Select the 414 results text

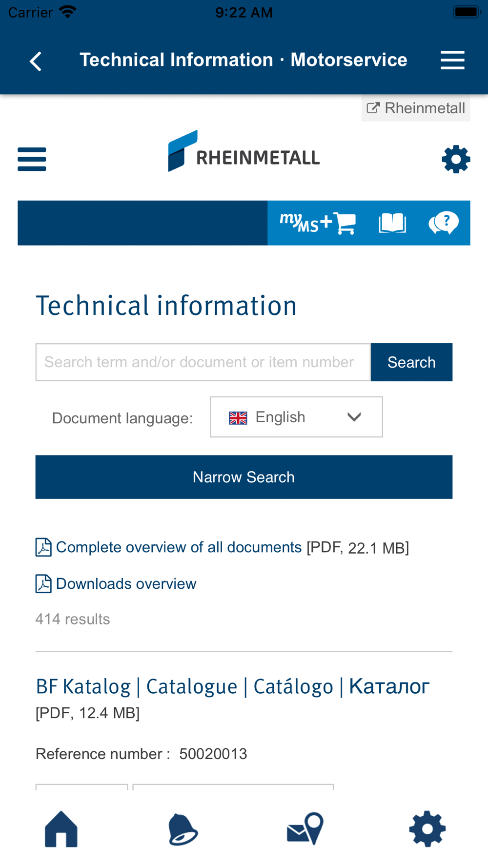coord(73,619)
